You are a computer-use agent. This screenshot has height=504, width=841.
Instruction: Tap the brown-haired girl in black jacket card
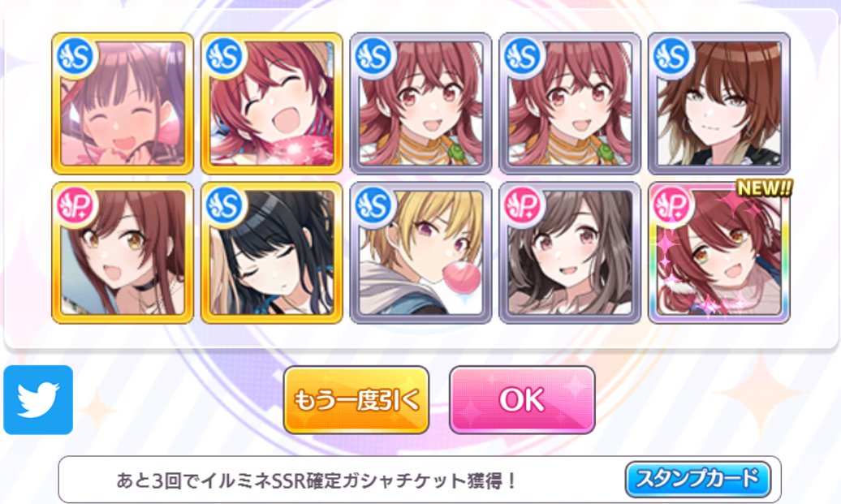(x=718, y=104)
